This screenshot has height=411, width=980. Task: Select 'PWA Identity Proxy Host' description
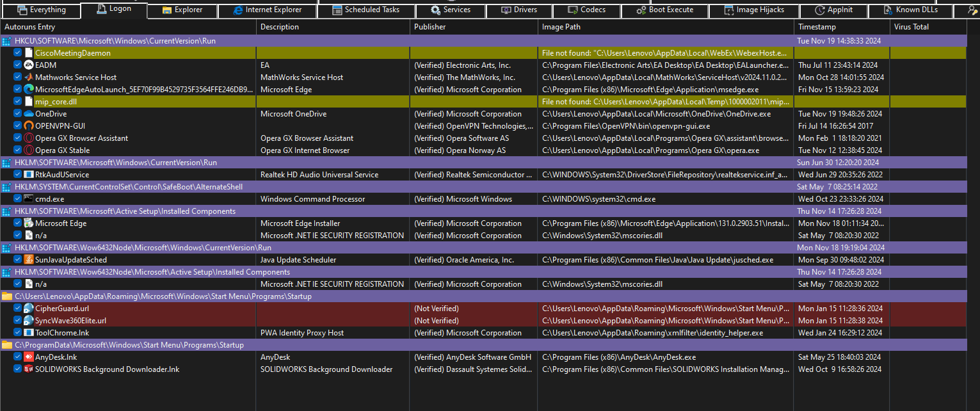click(302, 333)
